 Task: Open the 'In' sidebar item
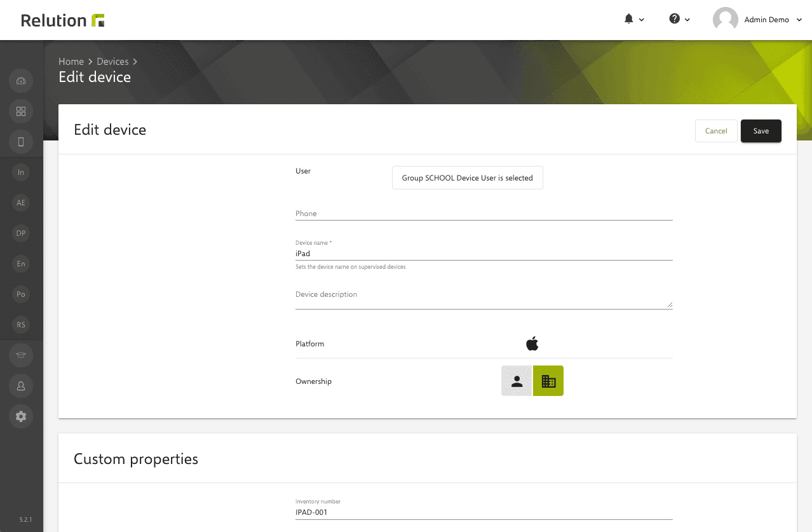tap(21, 172)
